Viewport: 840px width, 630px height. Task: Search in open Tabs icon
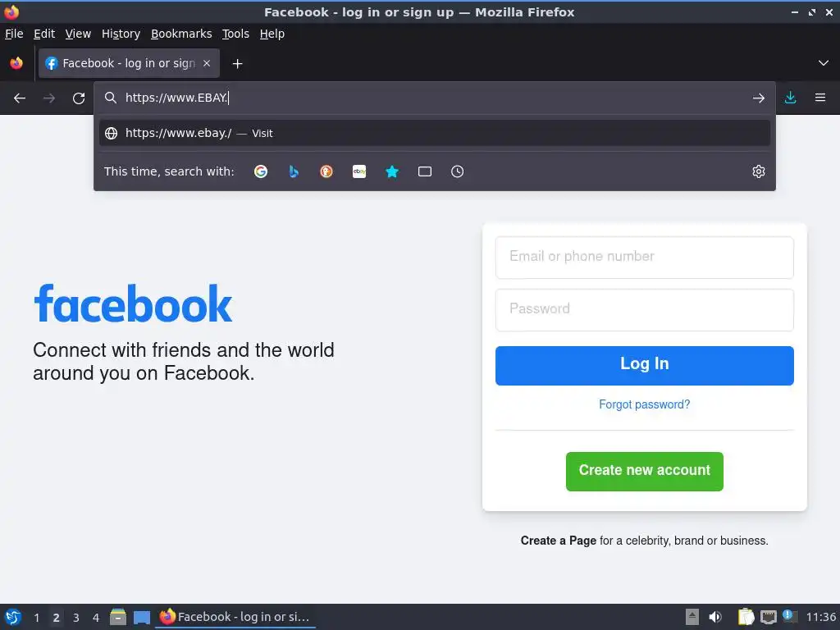pos(425,171)
